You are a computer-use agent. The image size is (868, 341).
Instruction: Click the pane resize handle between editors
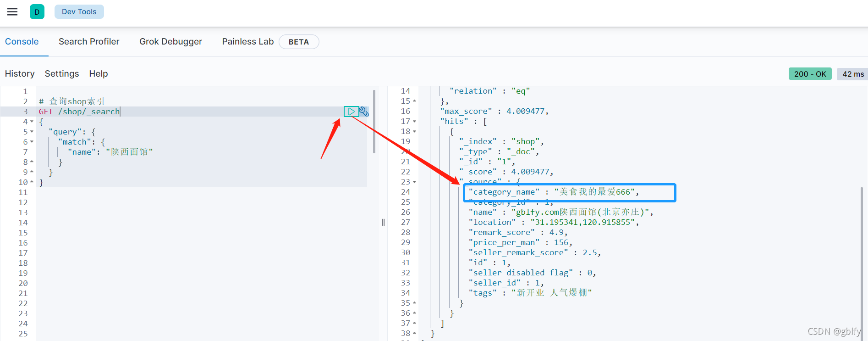tap(383, 223)
